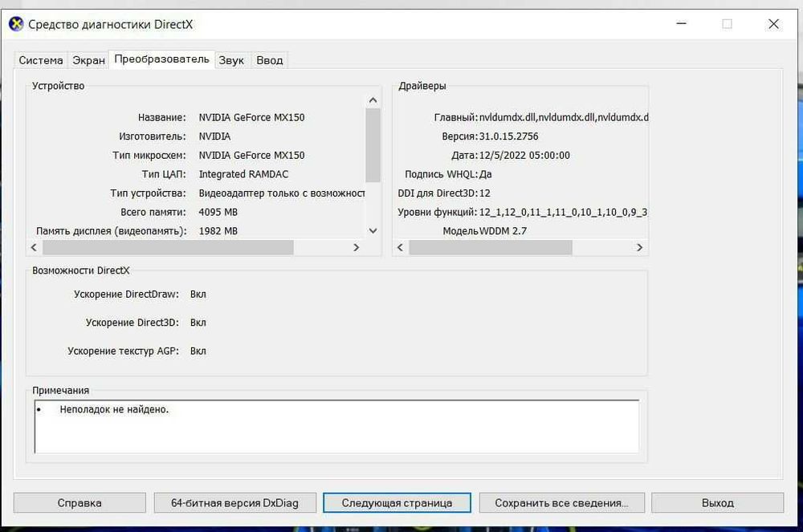Click the Выход button

pyautogui.click(x=717, y=503)
